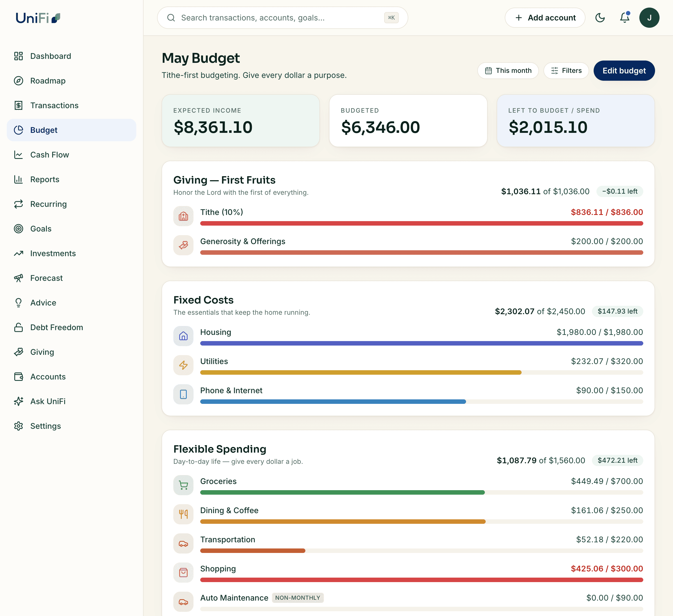Click the Debt Freedom unlock icon
Screen dimensions: 673x616
(18, 327)
